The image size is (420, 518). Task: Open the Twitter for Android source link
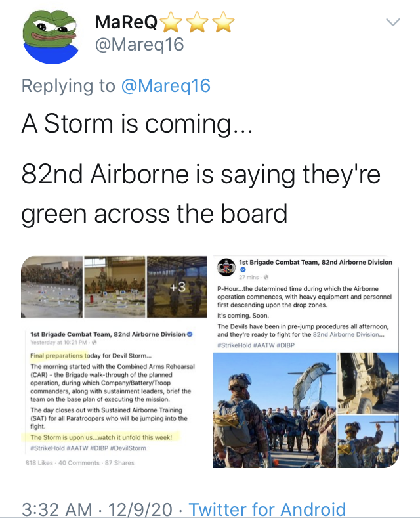tap(267, 509)
